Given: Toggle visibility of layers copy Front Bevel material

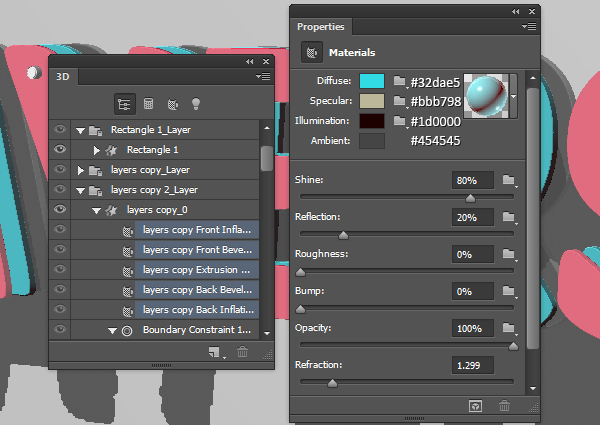Looking at the screenshot, I should pyautogui.click(x=60, y=249).
